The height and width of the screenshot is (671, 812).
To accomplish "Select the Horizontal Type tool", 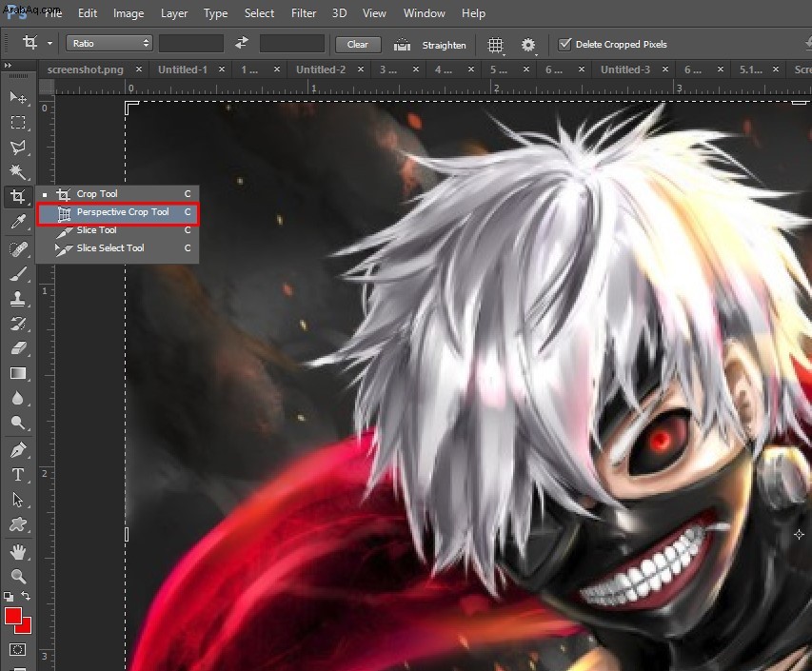I will click(x=18, y=475).
